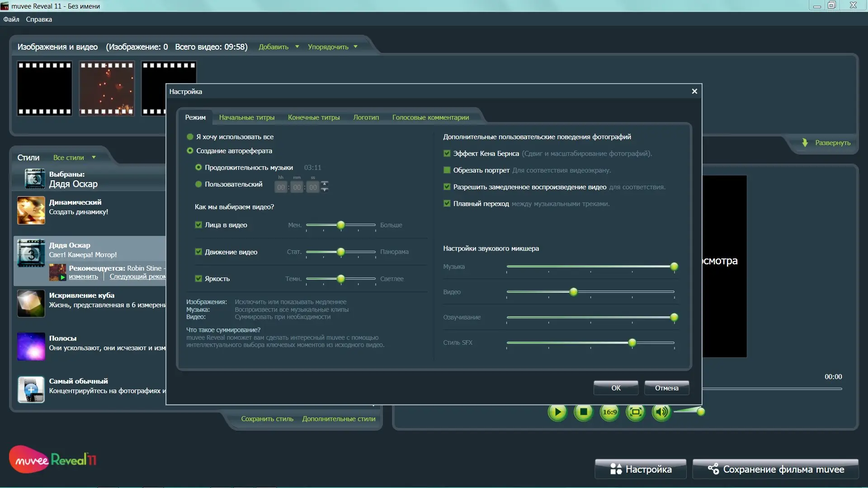Click the Отмена button

[666, 388]
